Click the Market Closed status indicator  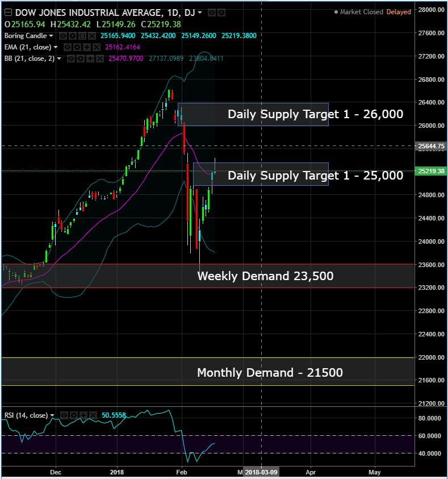coord(359,12)
